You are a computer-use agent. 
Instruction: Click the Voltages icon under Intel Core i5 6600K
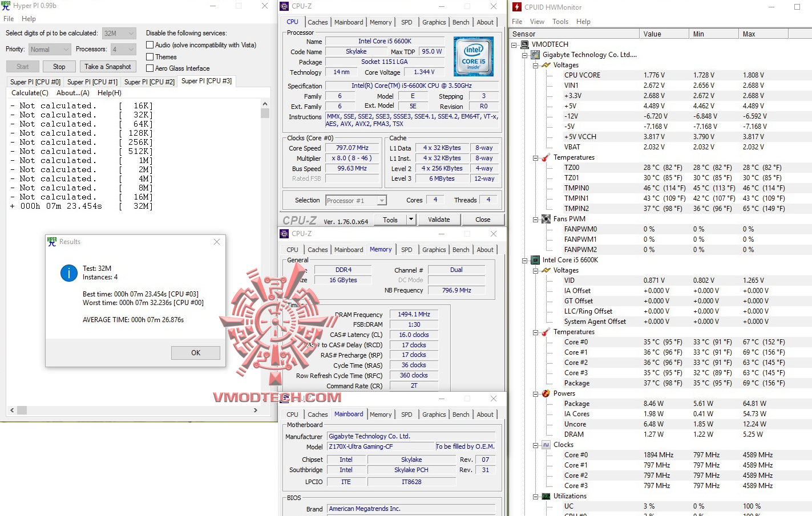[546, 270]
